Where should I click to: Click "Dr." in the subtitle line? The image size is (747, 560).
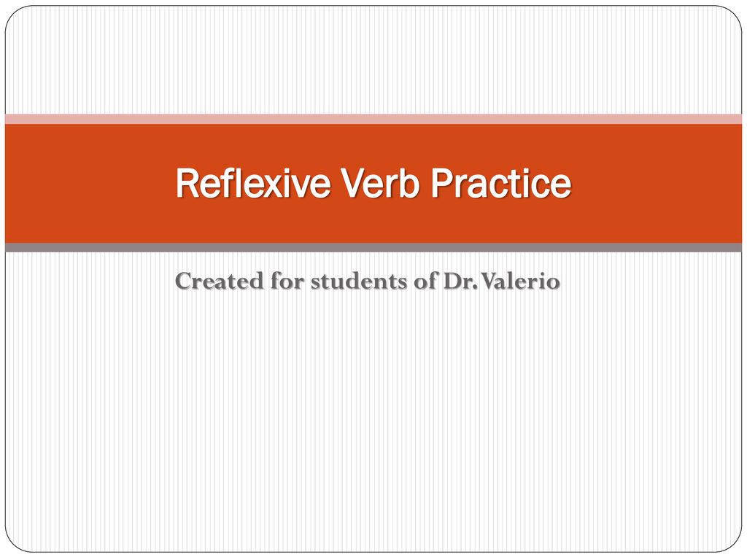[461, 281]
